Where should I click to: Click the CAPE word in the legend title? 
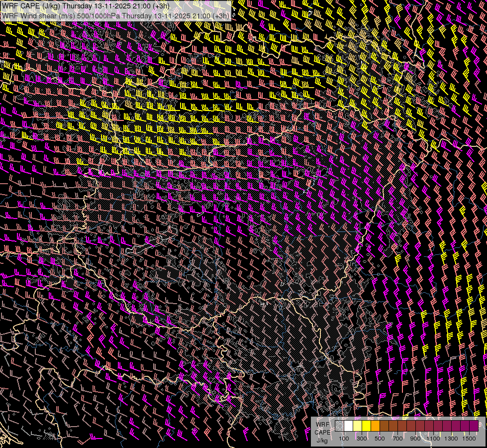(322, 432)
